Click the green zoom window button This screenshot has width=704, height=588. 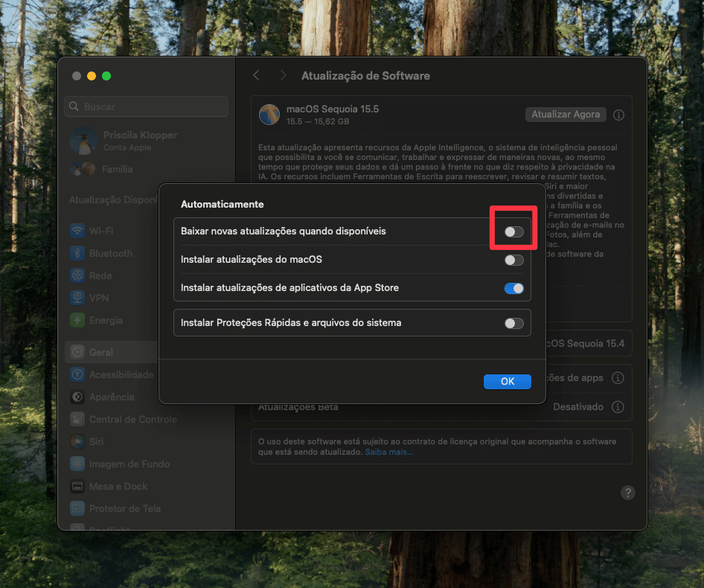click(106, 76)
